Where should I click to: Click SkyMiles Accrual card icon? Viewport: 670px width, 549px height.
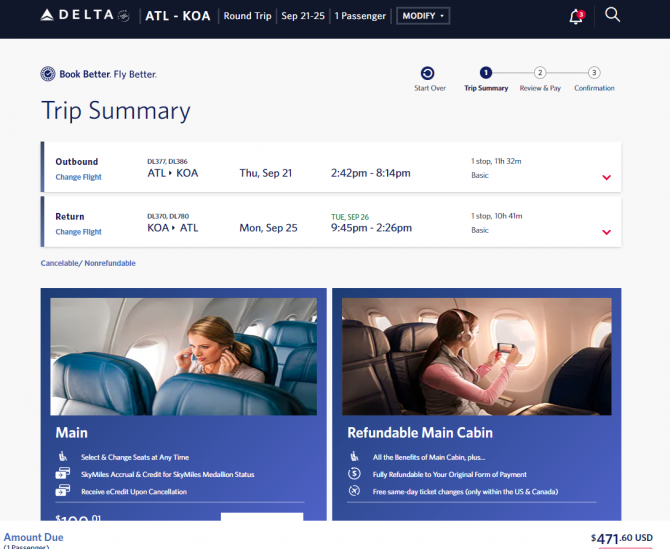pos(62,473)
